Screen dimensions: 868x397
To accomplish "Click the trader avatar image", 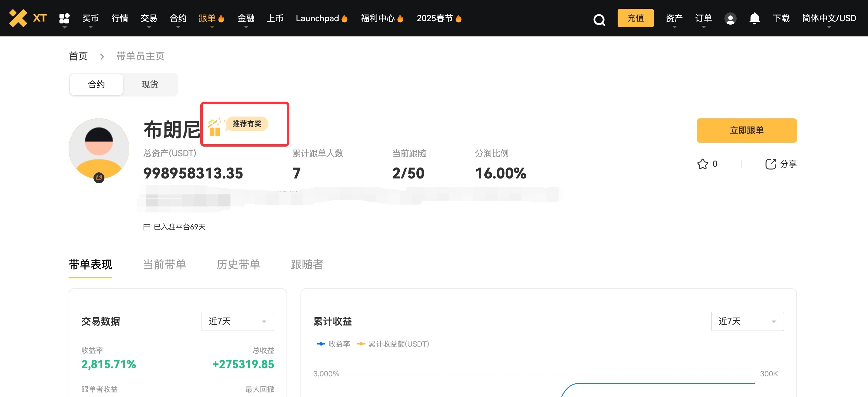I will coord(99,148).
